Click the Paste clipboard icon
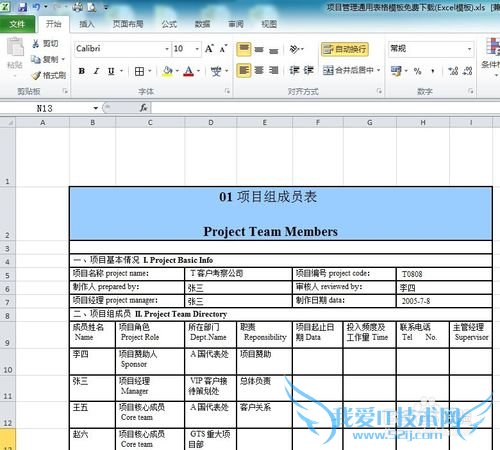The image size is (500, 450). click(x=15, y=47)
